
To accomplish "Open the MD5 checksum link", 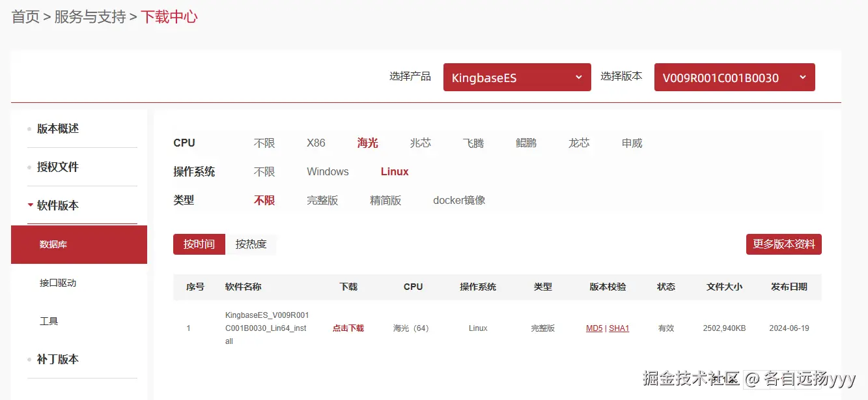I will pos(595,328).
